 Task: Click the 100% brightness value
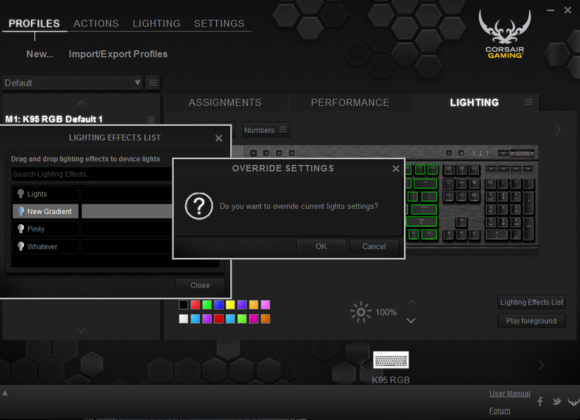point(386,312)
